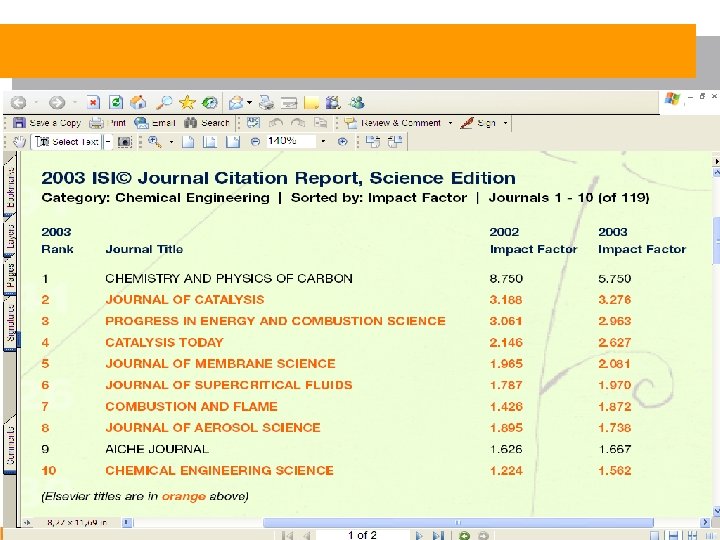720x540 pixels.
Task: Click 2003 impact factor value 5.750
Action: [614, 279]
